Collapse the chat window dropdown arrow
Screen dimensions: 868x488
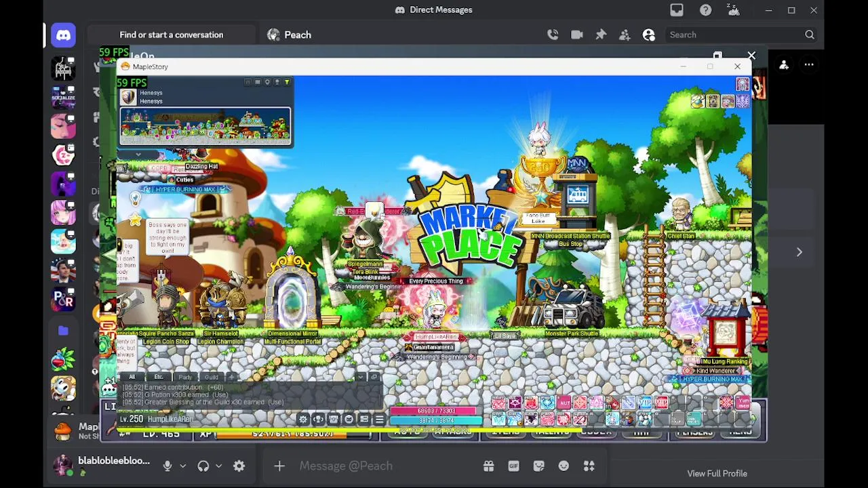[361, 377]
